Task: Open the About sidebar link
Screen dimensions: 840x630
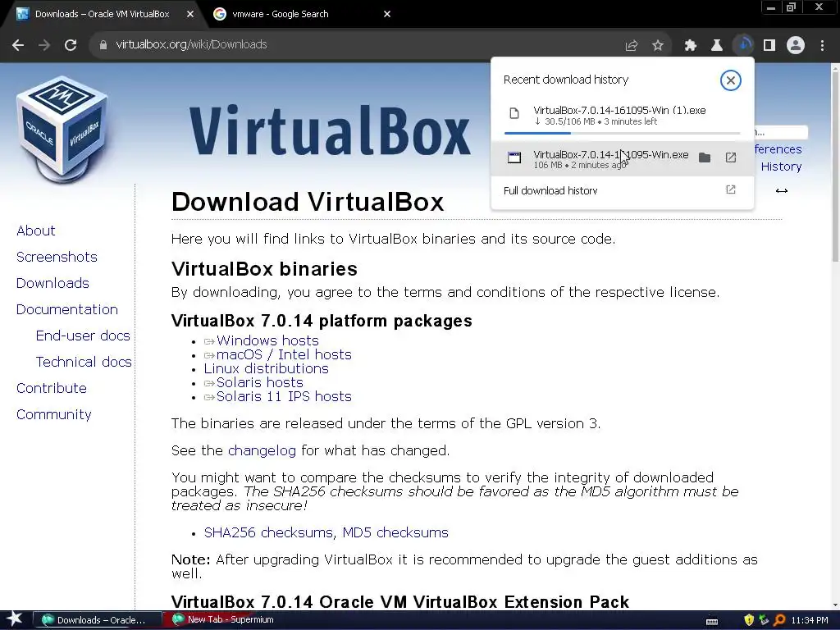Action: (x=36, y=231)
